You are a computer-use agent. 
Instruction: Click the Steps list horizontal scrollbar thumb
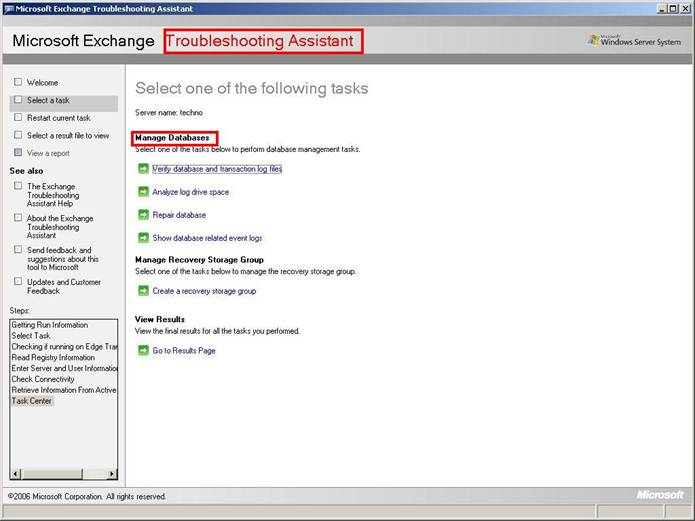tap(51, 474)
